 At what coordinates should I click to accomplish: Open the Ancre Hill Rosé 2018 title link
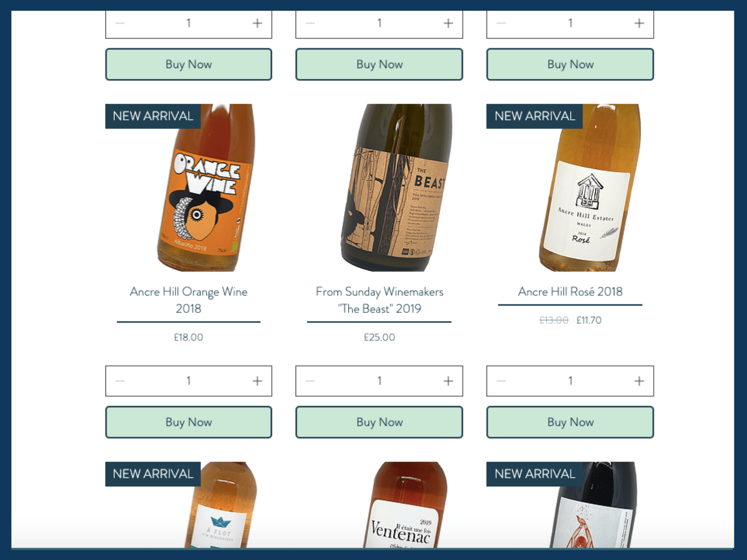570,292
